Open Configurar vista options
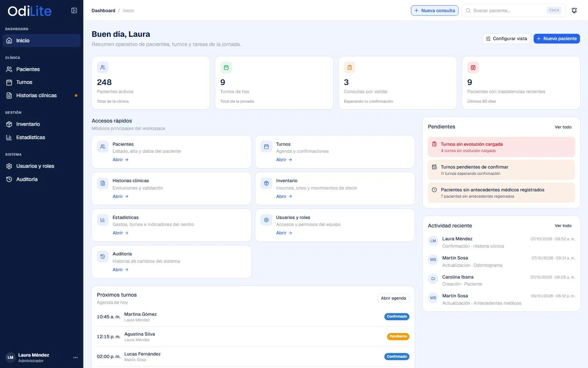Viewport: 588px width, 368px height. 506,39
